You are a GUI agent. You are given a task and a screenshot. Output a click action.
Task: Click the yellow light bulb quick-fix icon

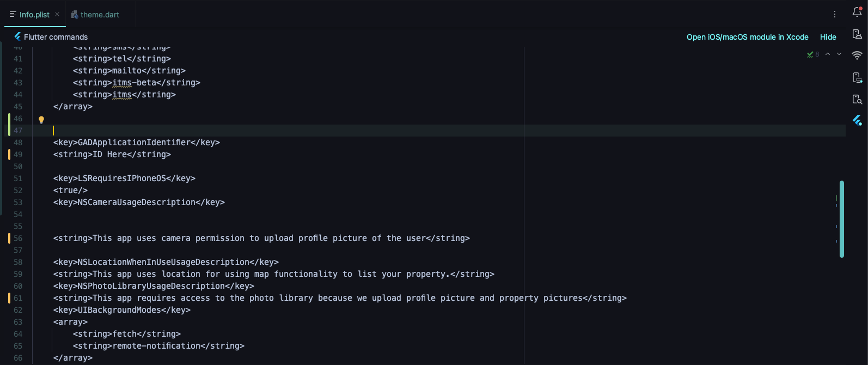click(x=41, y=120)
